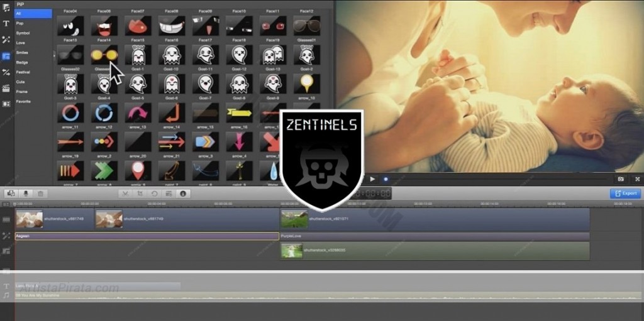This screenshot has height=321, width=644.
Task: Enter fullscreen preview mode
Action: (638, 179)
